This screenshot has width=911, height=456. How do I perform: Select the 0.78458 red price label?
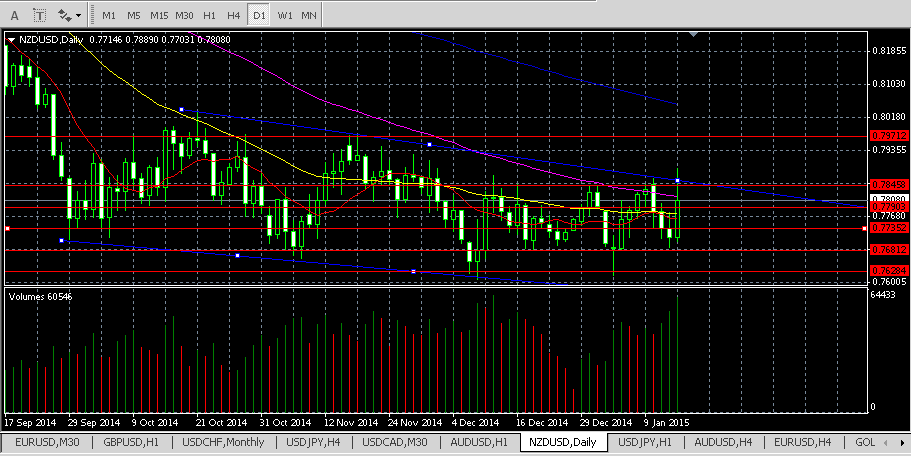tap(889, 185)
